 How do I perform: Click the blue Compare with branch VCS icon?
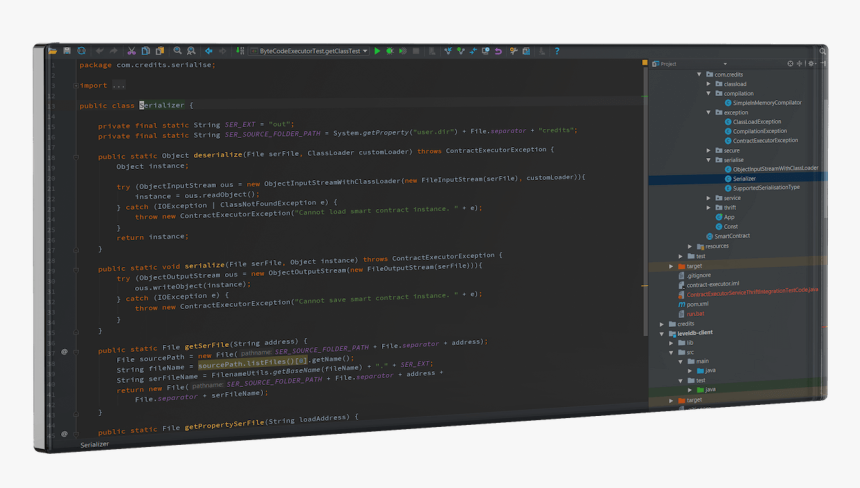click(473, 51)
